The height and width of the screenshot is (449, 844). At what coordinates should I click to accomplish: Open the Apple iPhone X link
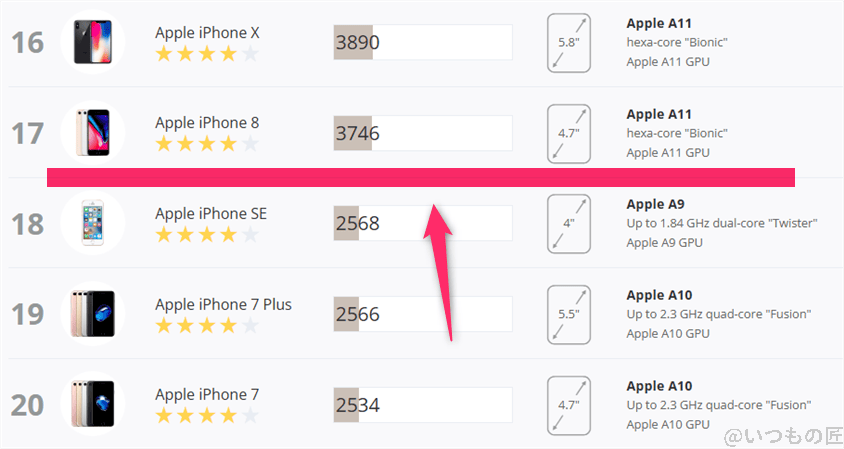tap(207, 33)
